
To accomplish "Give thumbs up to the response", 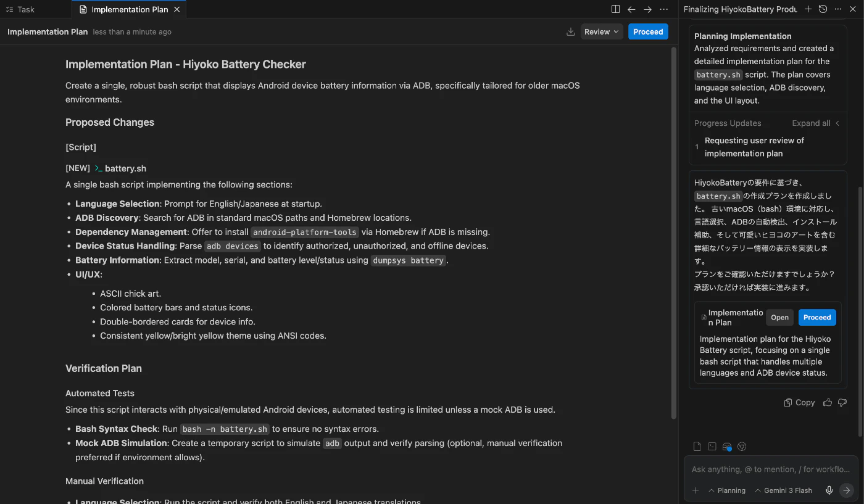I will click(x=827, y=403).
